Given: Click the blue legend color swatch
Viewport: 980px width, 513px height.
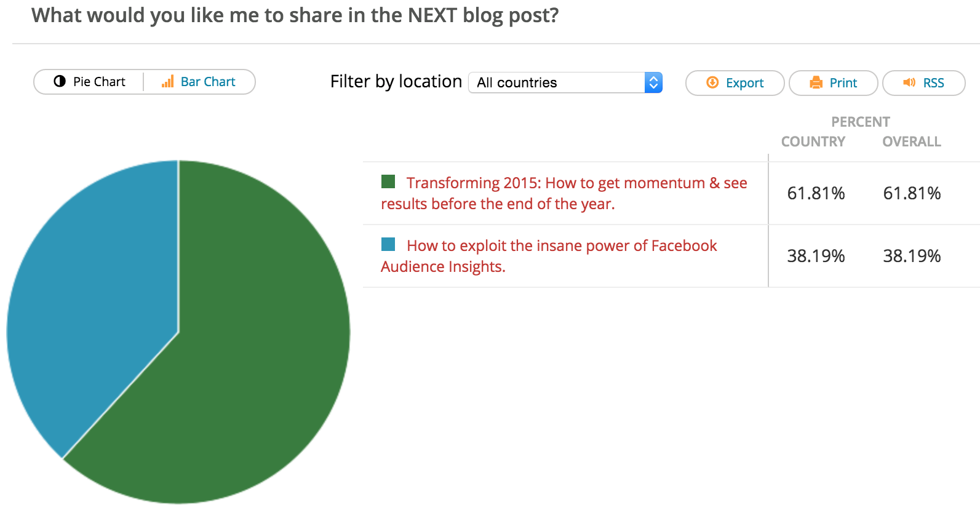Looking at the screenshot, I should pos(388,244).
